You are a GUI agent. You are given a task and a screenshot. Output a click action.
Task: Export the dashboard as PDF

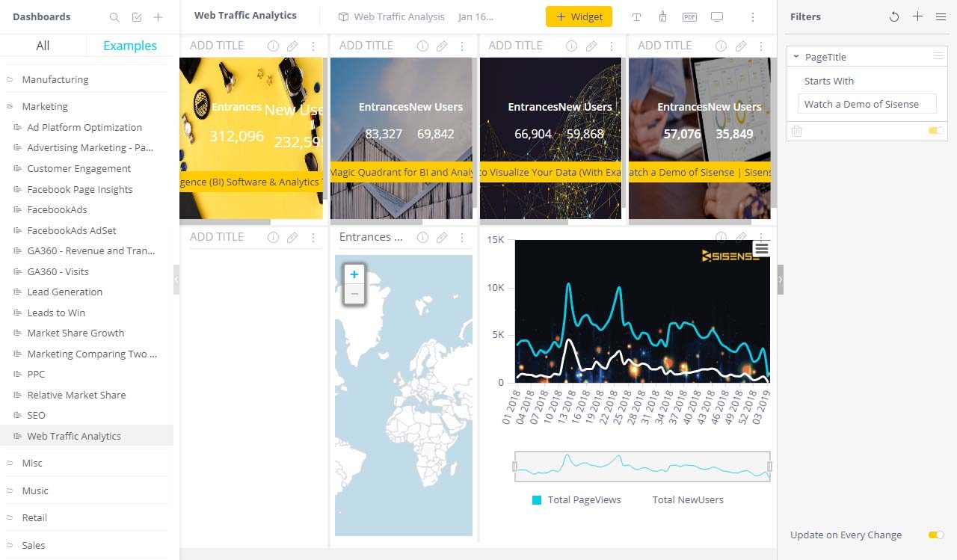(689, 16)
